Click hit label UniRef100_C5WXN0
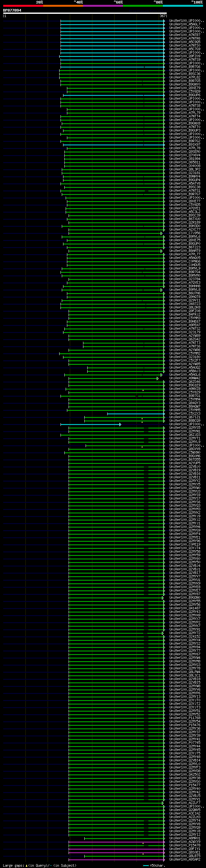Viewport: 206px width, 868px height. 185,453
